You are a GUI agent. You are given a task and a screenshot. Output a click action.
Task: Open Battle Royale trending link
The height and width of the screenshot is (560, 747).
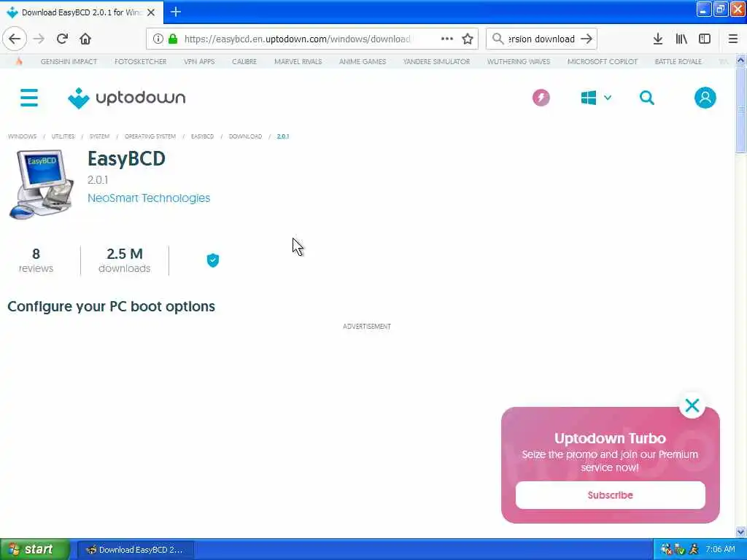(x=678, y=61)
